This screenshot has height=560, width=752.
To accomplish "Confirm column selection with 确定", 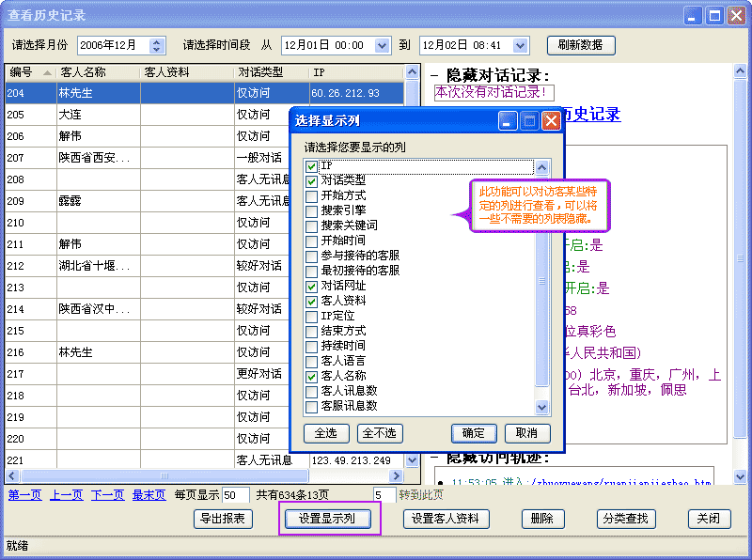I will pyautogui.click(x=474, y=433).
